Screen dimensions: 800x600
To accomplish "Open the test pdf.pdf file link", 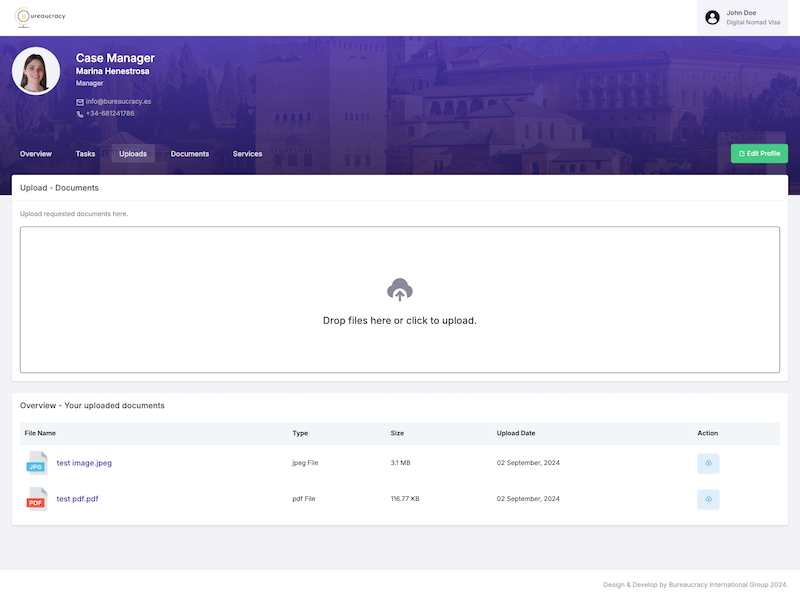I will point(78,499).
